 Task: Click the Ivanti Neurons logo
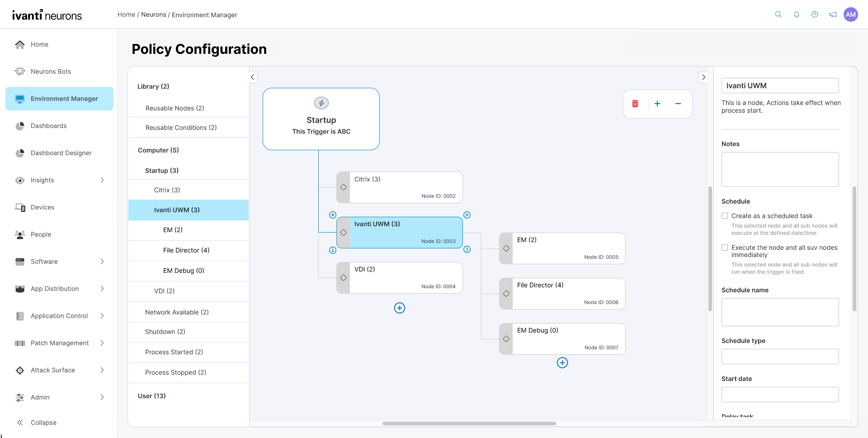click(x=47, y=15)
